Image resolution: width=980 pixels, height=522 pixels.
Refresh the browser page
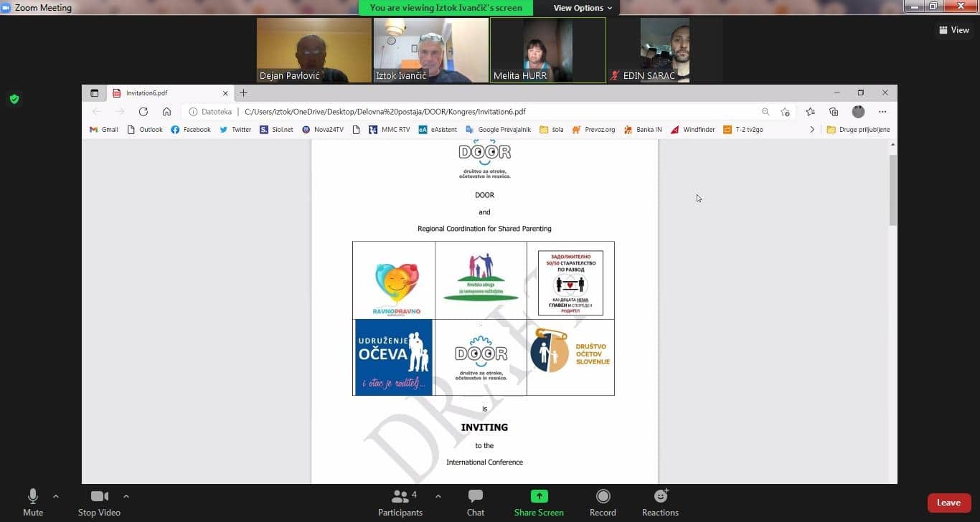click(x=143, y=112)
